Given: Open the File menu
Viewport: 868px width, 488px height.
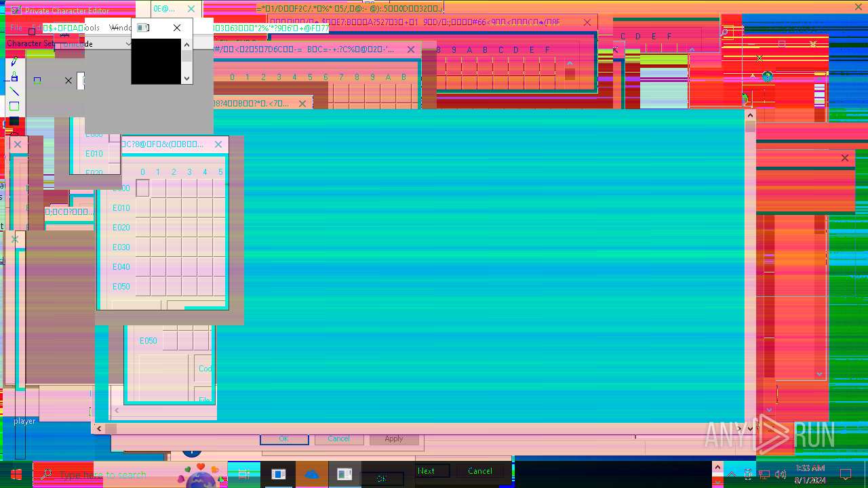Looking at the screenshot, I should (16, 28).
